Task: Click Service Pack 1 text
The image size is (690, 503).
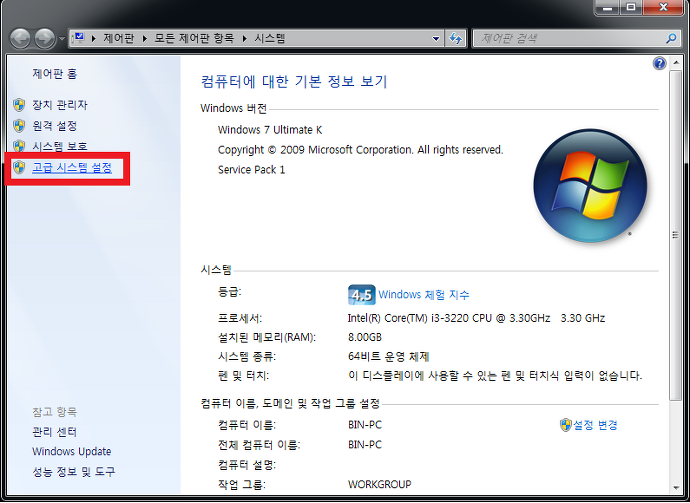Action: [251, 170]
